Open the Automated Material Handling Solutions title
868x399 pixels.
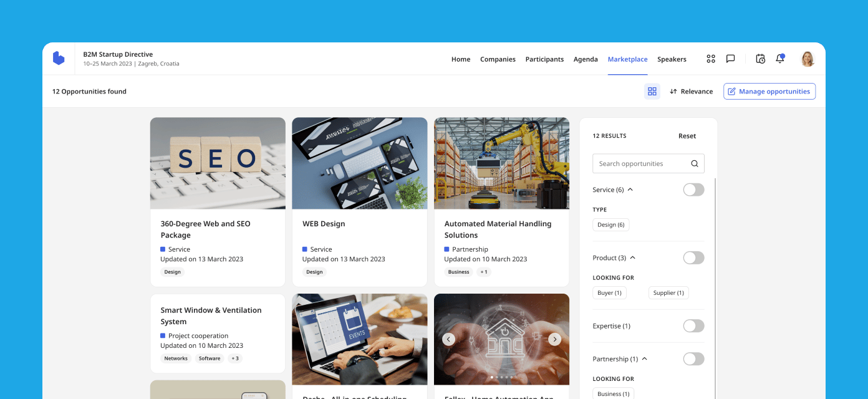point(498,229)
